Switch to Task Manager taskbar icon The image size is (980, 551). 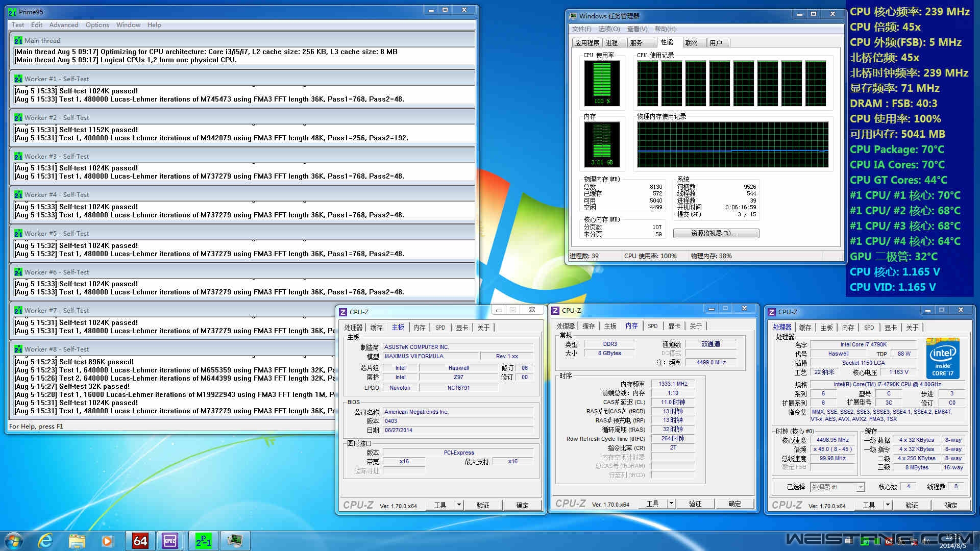click(235, 540)
